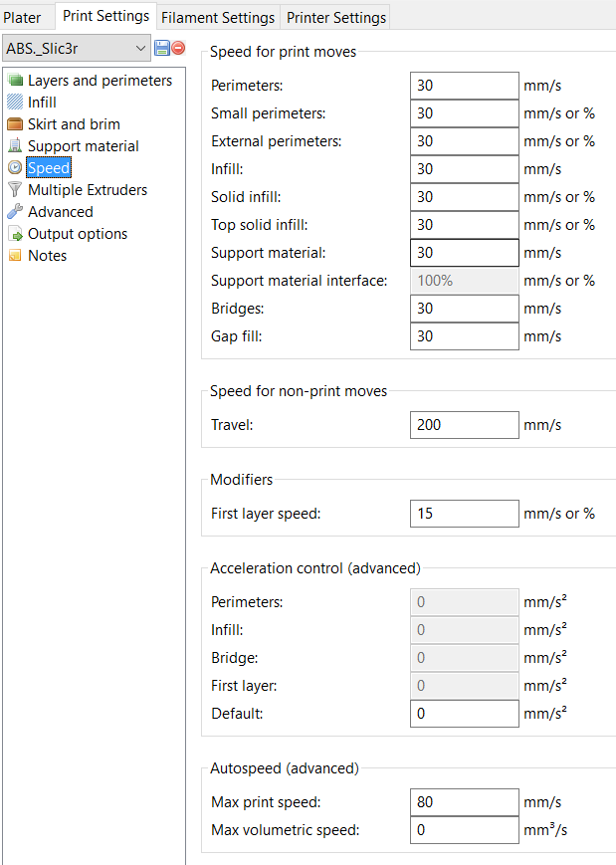Switch to the Plater tab

(23, 17)
